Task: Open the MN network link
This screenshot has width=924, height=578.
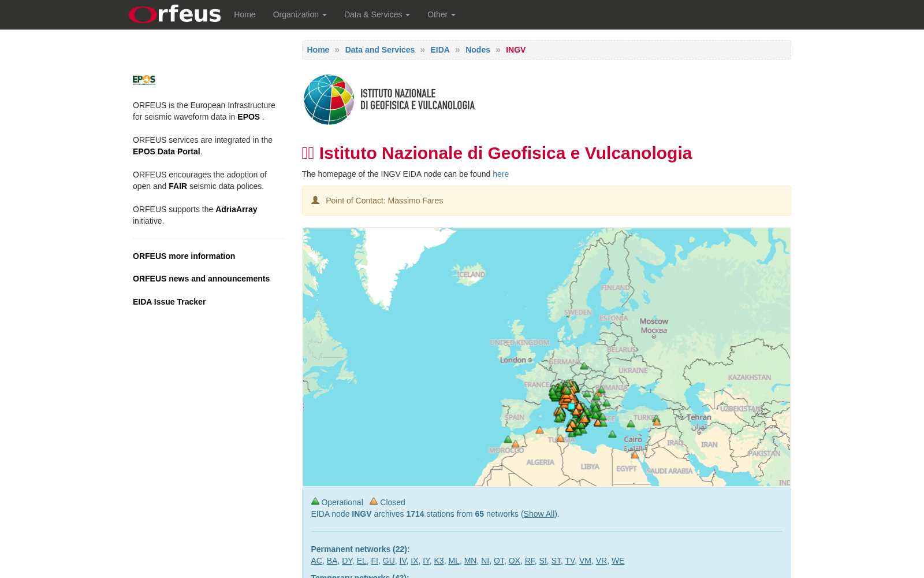Action: point(470,561)
